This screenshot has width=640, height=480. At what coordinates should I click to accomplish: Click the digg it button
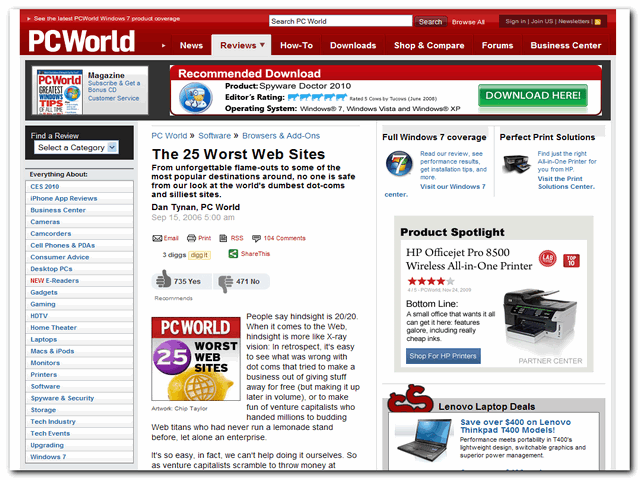click(x=199, y=255)
